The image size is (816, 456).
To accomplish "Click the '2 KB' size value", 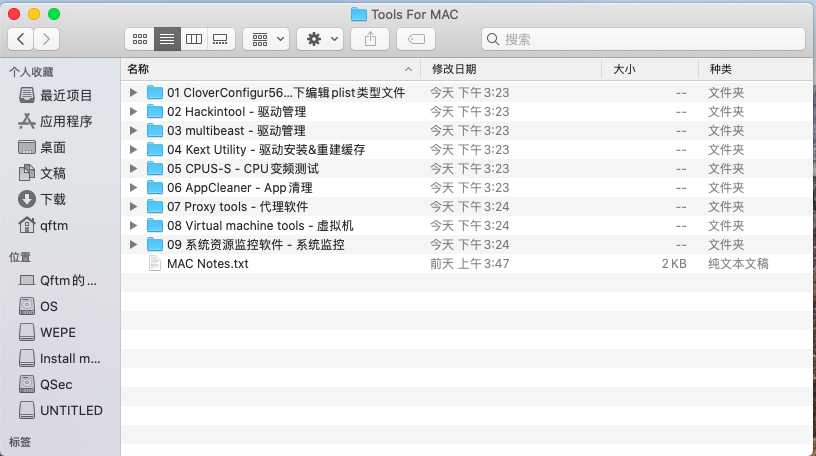I will click(674, 263).
